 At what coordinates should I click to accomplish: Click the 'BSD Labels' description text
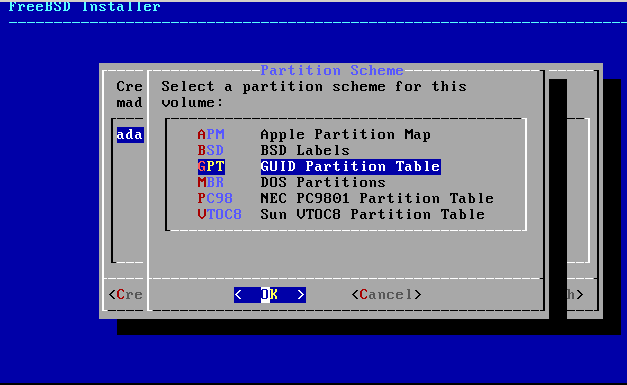[x=305, y=151]
